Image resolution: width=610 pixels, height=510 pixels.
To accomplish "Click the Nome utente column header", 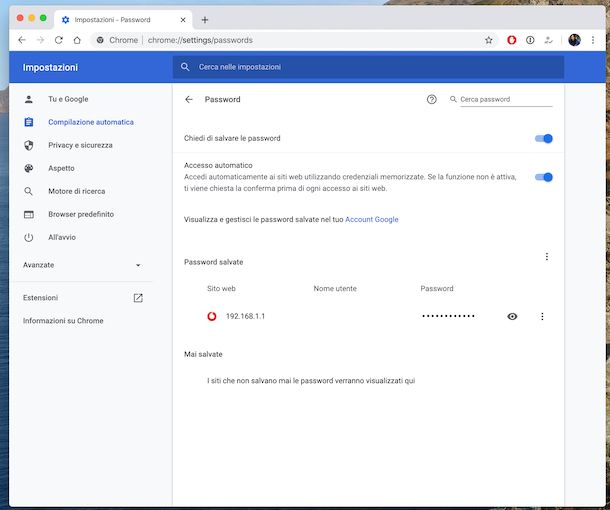I will [335, 289].
